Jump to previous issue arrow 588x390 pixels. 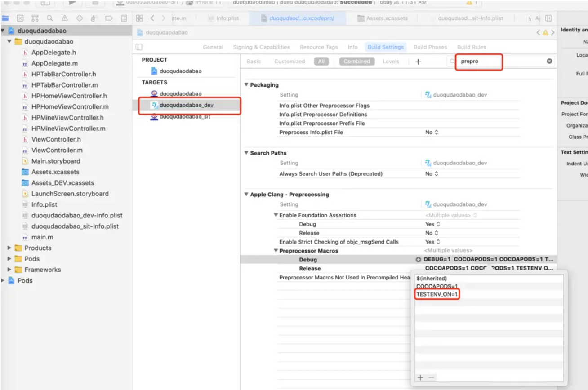pos(539,32)
